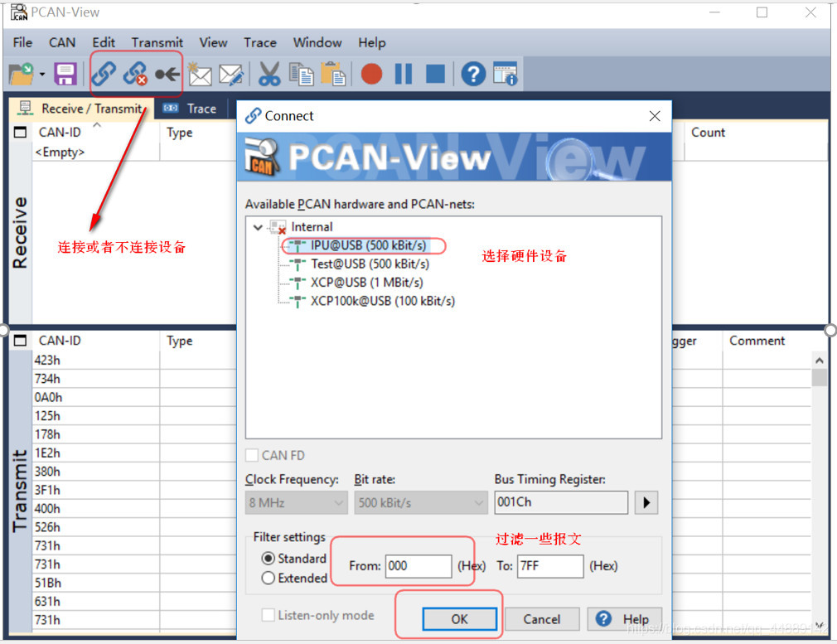Open the Edit menu
837x644 pixels.
tap(104, 42)
